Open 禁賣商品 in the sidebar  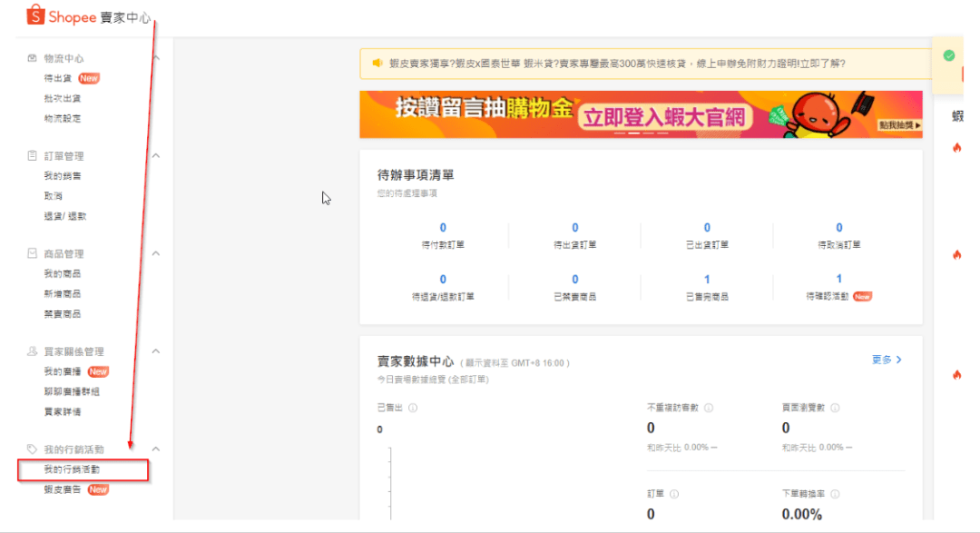pos(63,313)
